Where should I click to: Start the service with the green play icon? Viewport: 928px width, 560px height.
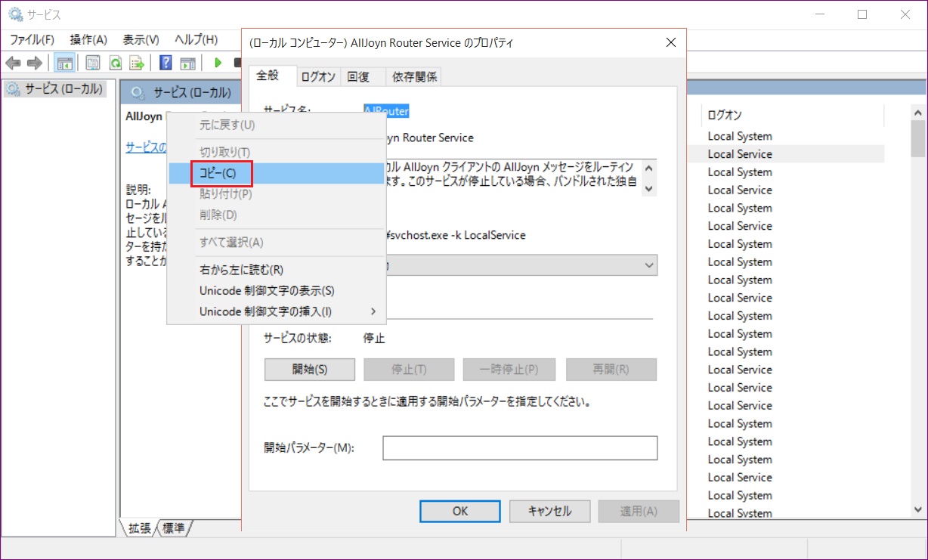pos(218,63)
